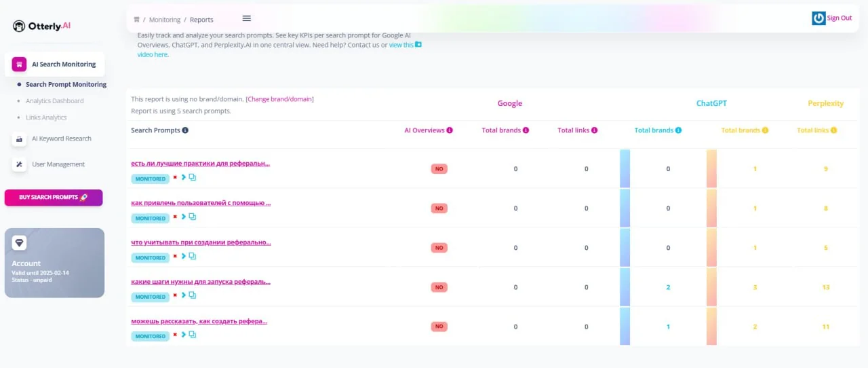The height and width of the screenshot is (368, 868).
Task: Open User Management in the sidebar
Action: [58, 164]
